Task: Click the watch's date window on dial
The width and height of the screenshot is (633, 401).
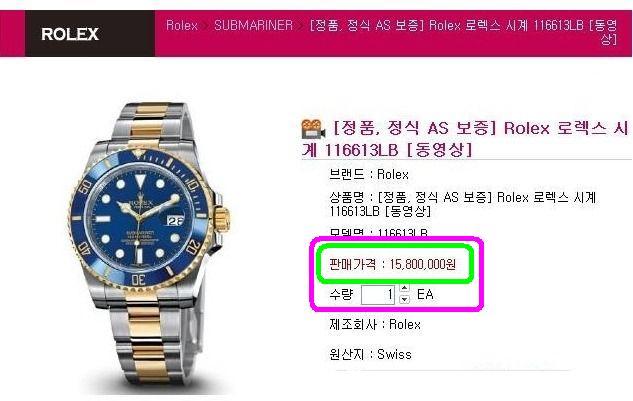Action: click(175, 220)
